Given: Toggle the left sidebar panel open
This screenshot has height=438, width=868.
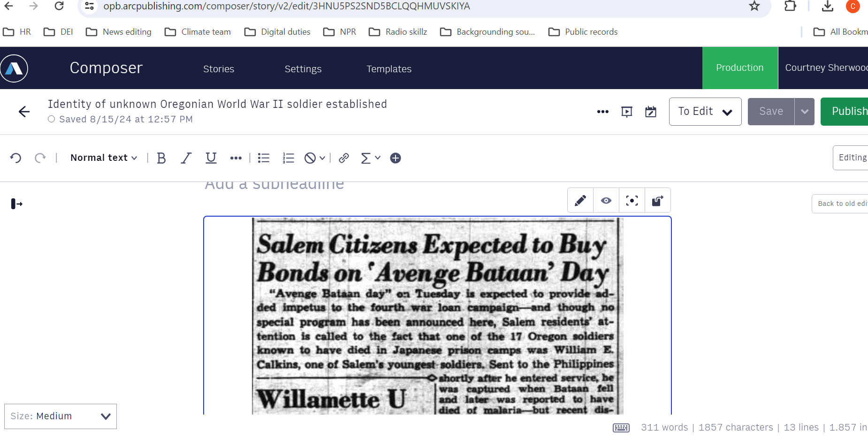Looking at the screenshot, I should pos(17,204).
